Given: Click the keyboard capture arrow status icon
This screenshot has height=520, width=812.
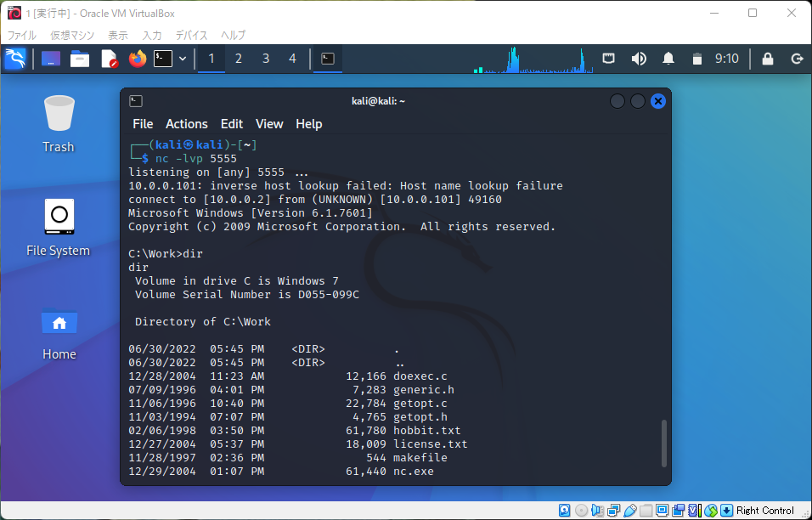Looking at the screenshot, I should point(726,510).
